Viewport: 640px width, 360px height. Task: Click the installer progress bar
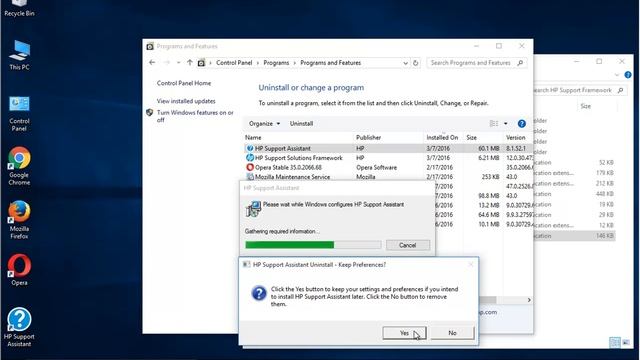click(x=313, y=245)
